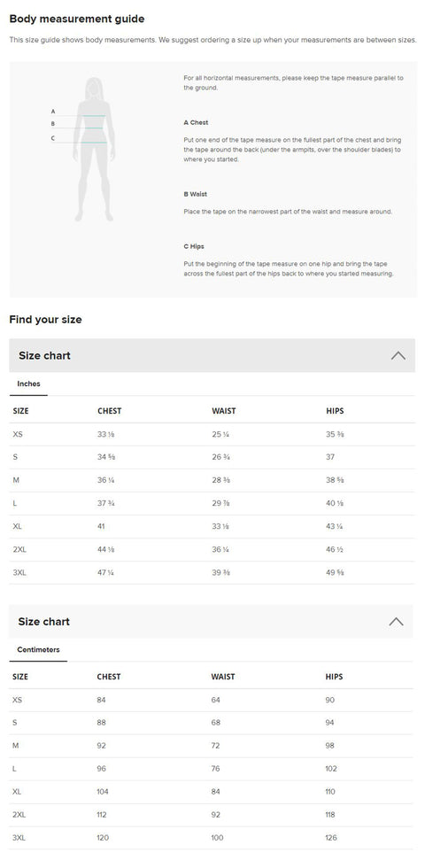This screenshot has width=425, height=868.
Task: Click the second Size chart header bar
Action: [211, 621]
